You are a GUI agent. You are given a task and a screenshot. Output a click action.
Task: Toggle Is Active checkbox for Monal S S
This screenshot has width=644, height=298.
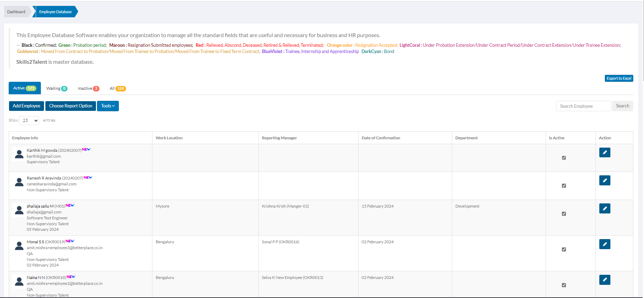coord(564,249)
